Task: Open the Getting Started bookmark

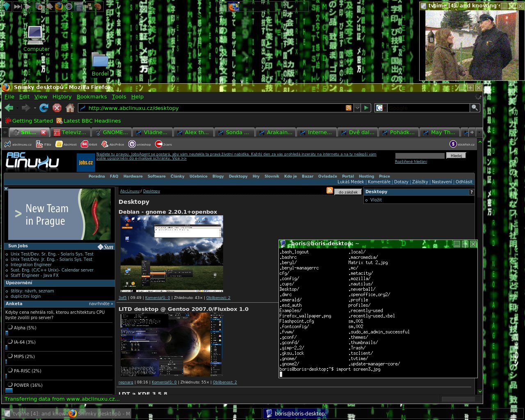Action: 29,121
